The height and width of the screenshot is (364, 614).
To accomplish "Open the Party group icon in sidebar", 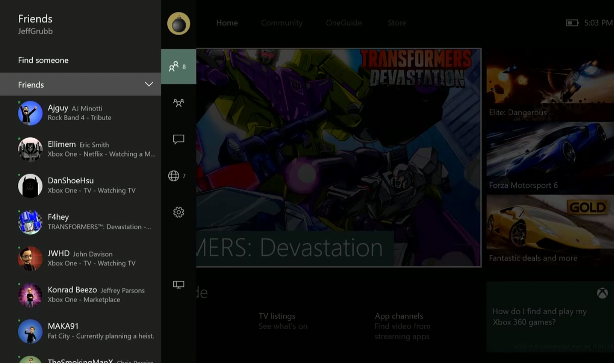I will pos(179,103).
